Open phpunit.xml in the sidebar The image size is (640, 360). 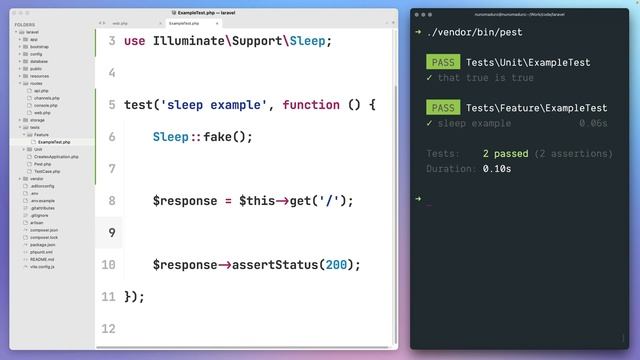(41, 252)
